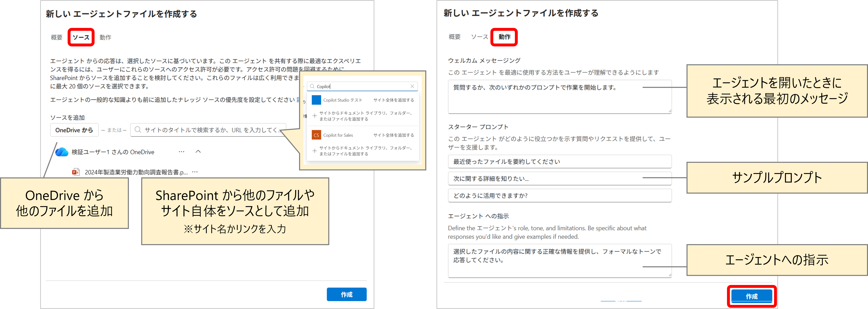
Task: Click the Copilot for Sales site icon
Action: pyautogui.click(x=316, y=135)
